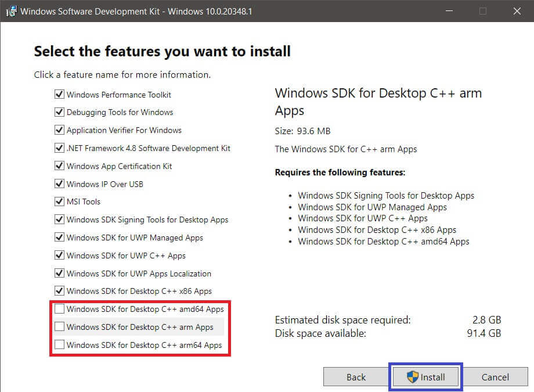534x392 pixels.
Task: Uncheck .NET Framework 4.8 Software Development Kit
Action: pos(59,148)
